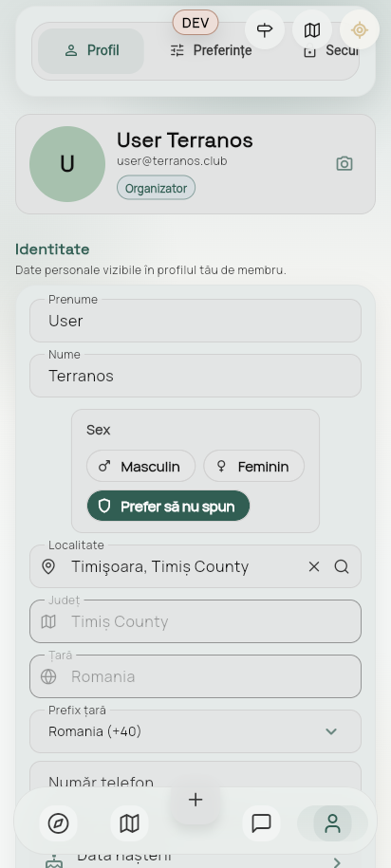391x868 pixels.
Task: Open the folded map icon at top
Action: click(312, 30)
